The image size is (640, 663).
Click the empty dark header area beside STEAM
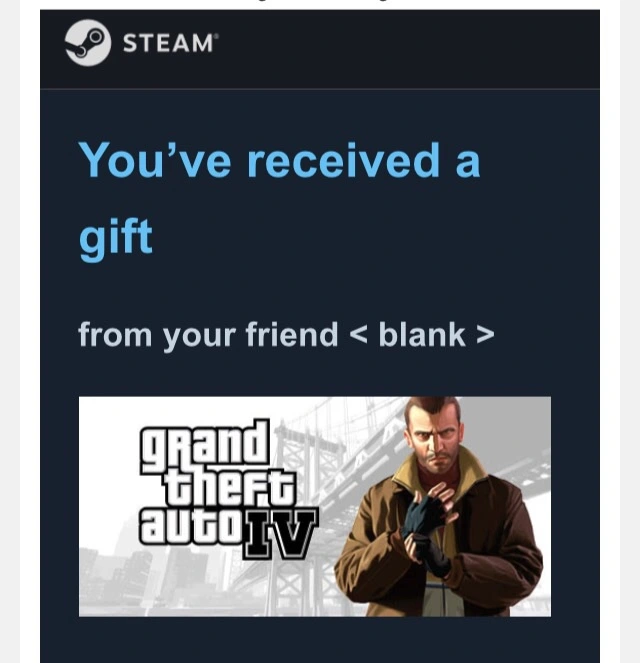(406, 49)
